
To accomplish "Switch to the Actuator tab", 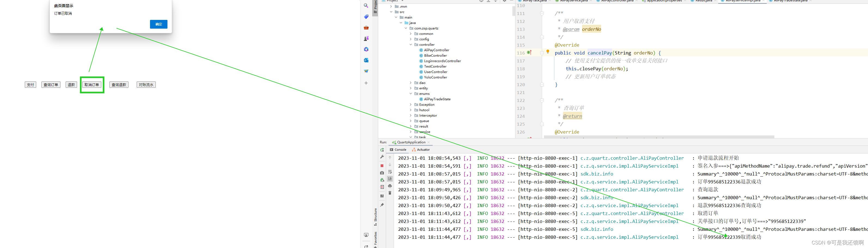I will pyautogui.click(x=421, y=150).
